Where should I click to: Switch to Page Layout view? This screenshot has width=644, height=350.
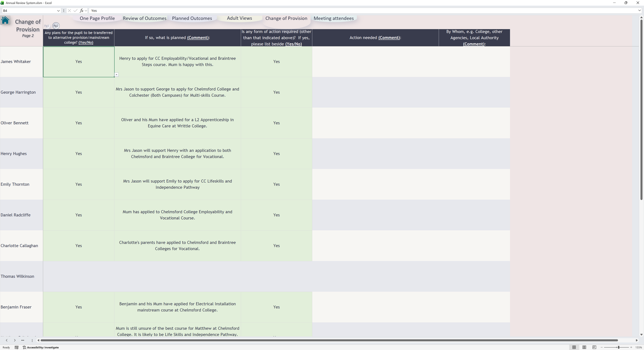[x=584, y=347]
